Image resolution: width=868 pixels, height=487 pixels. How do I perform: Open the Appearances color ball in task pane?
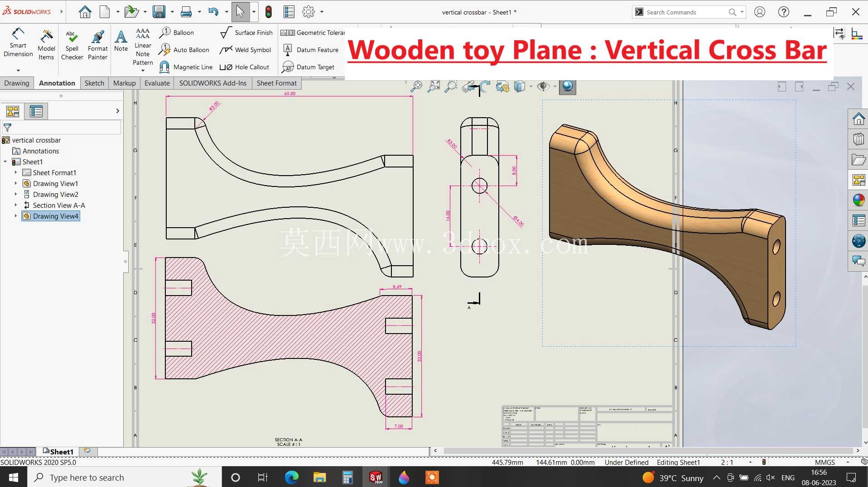(x=858, y=200)
